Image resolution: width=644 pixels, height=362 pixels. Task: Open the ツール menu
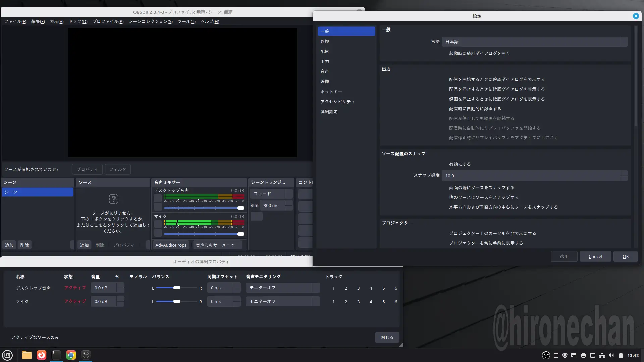[186, 21]
